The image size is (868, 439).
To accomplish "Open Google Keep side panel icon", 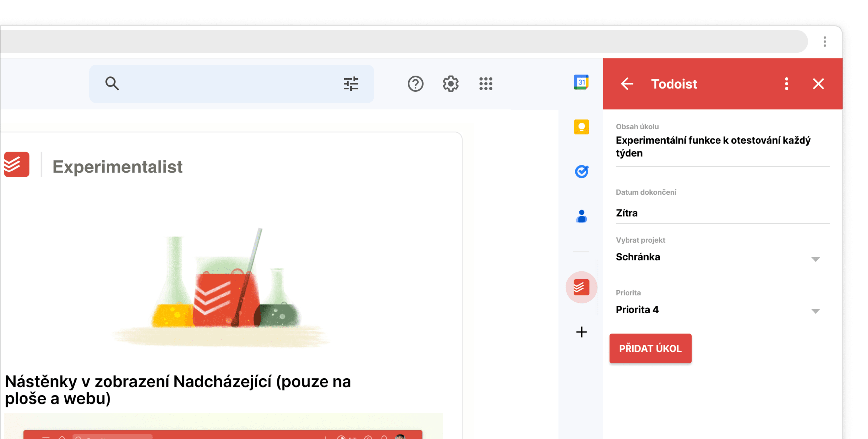I will pos(581,127).
